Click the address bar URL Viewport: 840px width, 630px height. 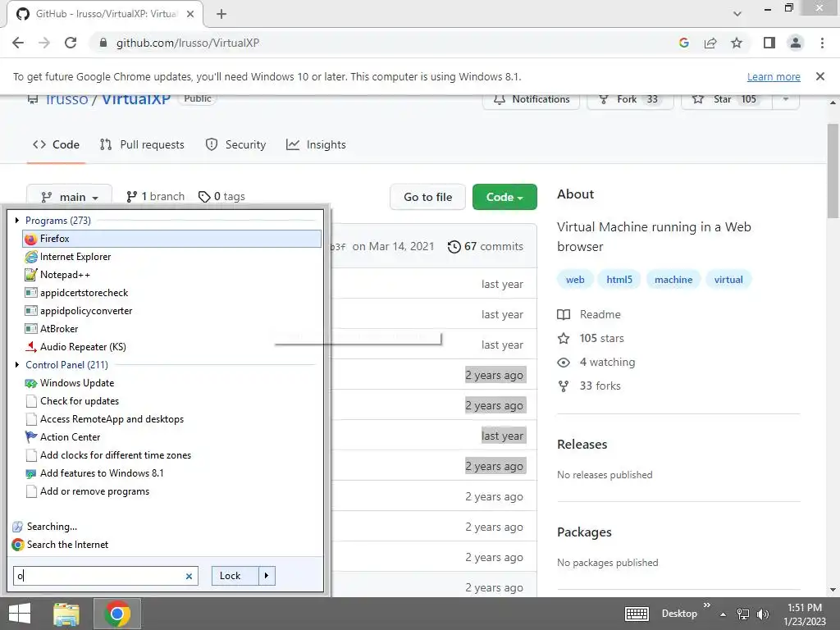[x=188, y=43]
